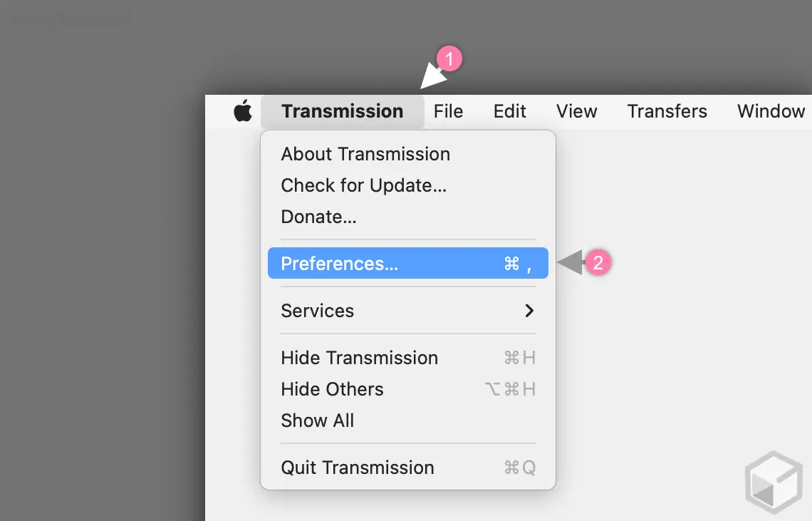The image size is (812, 521).
Task: Open the File menu
Action: 448,111
